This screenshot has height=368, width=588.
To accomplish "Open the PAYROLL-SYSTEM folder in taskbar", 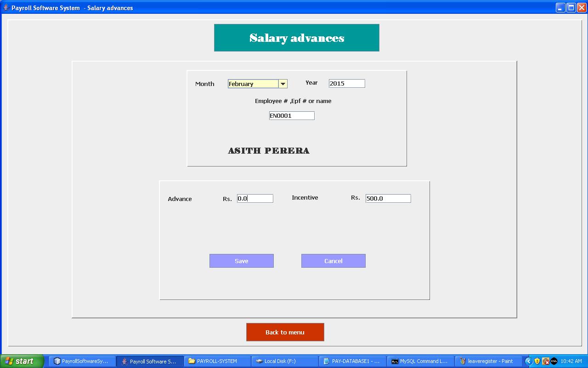I will pyautogui.click(x=217, y=361).
